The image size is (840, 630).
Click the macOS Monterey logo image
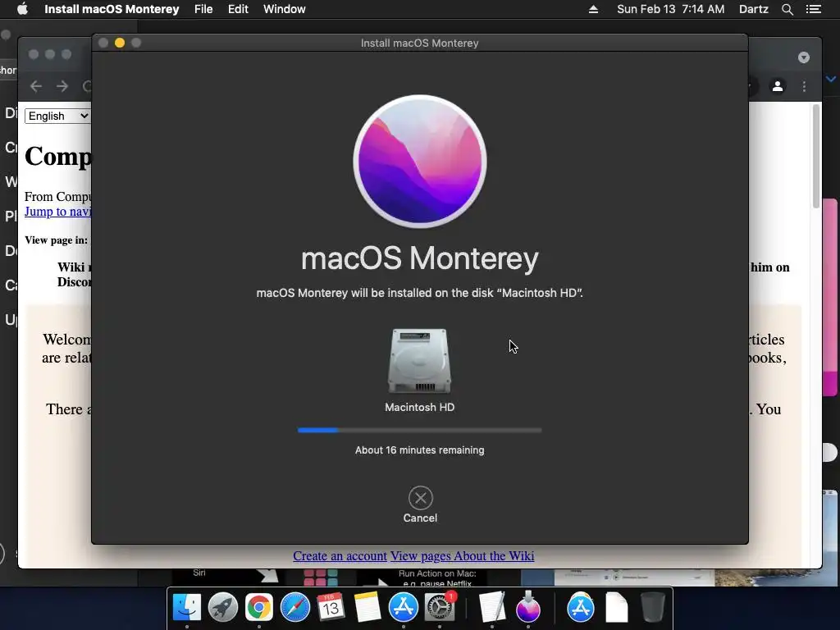tap(420, 162)
